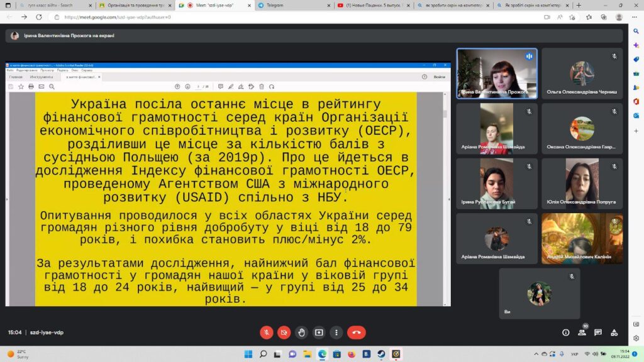Click the Present now screen share icon
The image size is (644, 362).
[x=319, y=332]
